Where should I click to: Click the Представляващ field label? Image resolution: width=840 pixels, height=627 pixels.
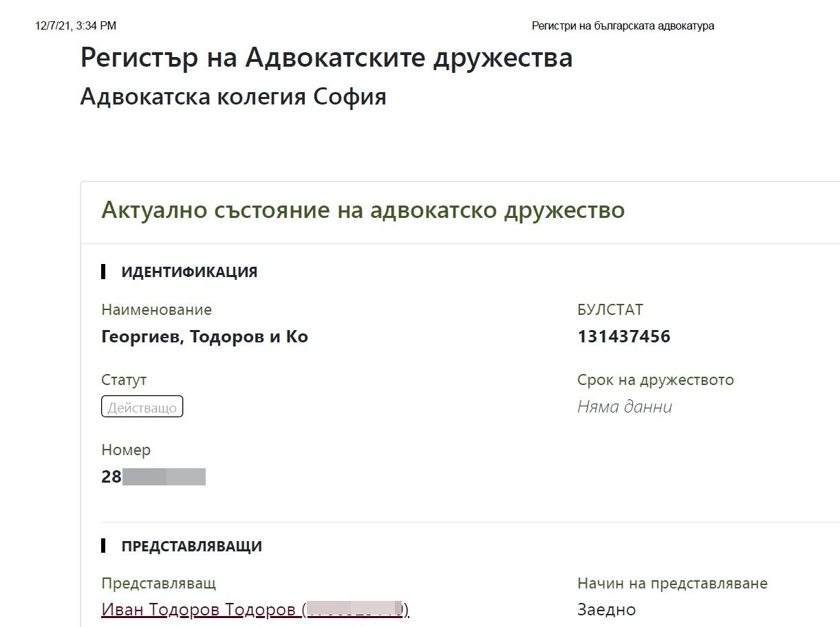(x=159, y=584)
